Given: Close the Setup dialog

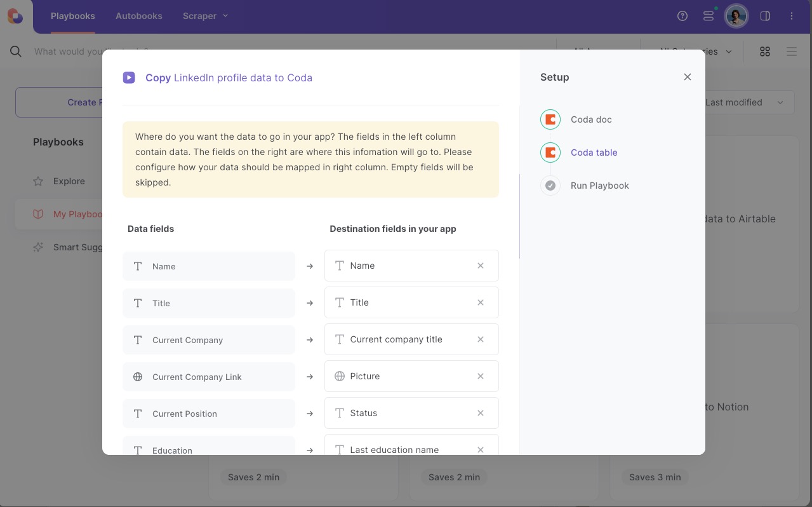Looking at the screenshot, I should click(688, 77).
